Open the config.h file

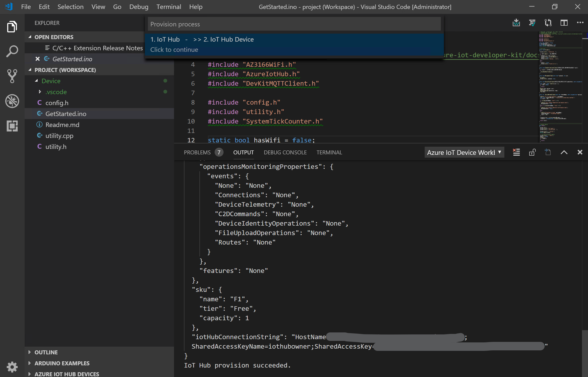[57, 103]
